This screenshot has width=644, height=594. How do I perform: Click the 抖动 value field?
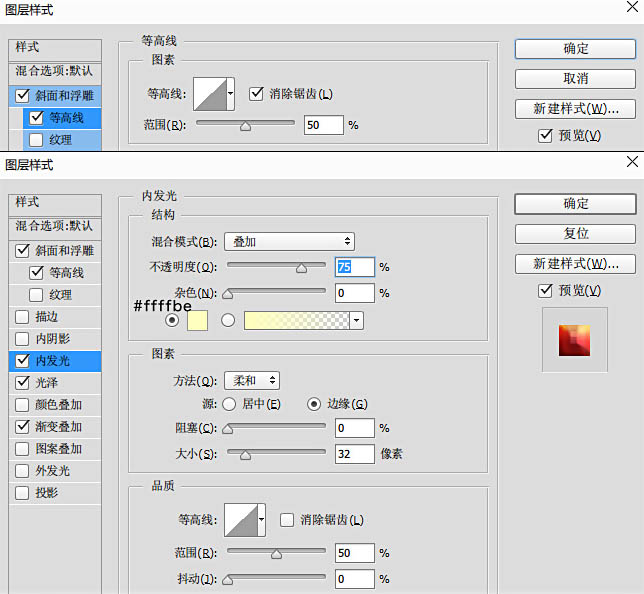point(355,579)
